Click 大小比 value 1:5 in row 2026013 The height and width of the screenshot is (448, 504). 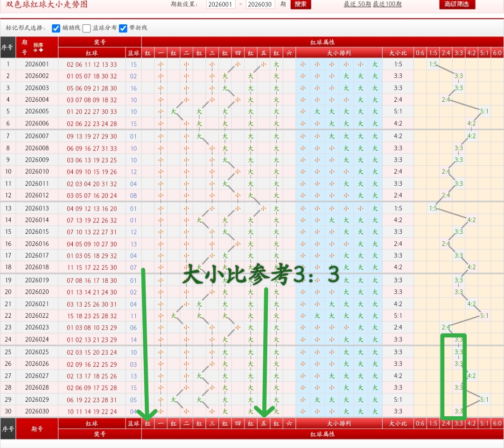398,208
